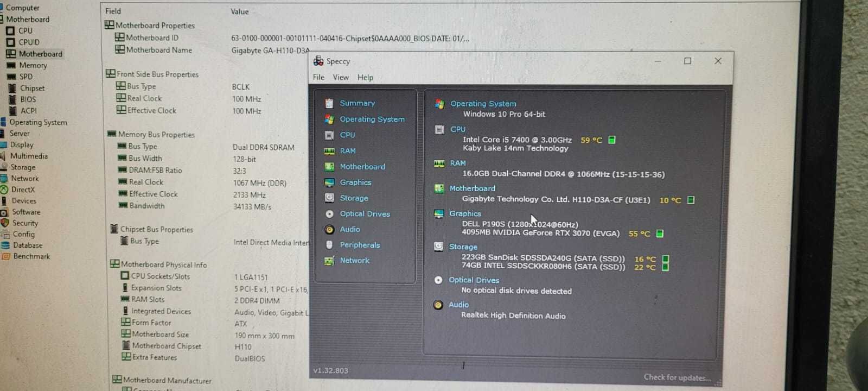The image size is (868, 391).
Task: Click the motherboard temperature indicator at 10 °C
Action: coord(691,200)
